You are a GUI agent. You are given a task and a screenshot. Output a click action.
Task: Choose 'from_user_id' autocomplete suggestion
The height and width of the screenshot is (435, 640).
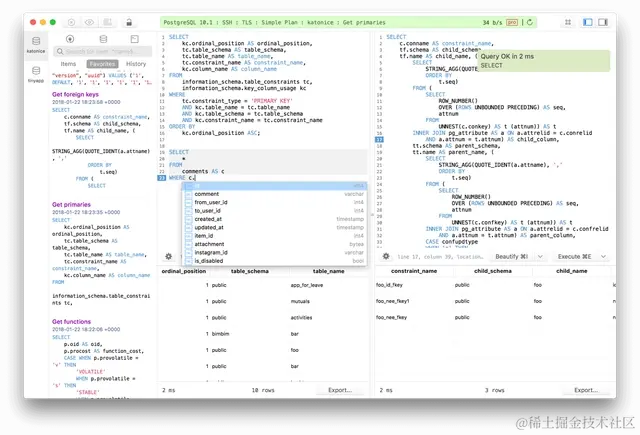click(274, 202)
